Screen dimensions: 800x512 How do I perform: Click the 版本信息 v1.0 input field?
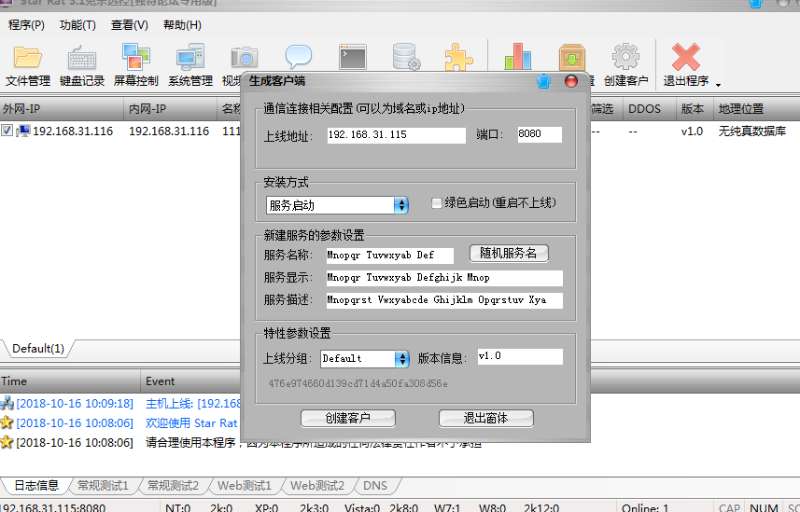tap(520, 356)
